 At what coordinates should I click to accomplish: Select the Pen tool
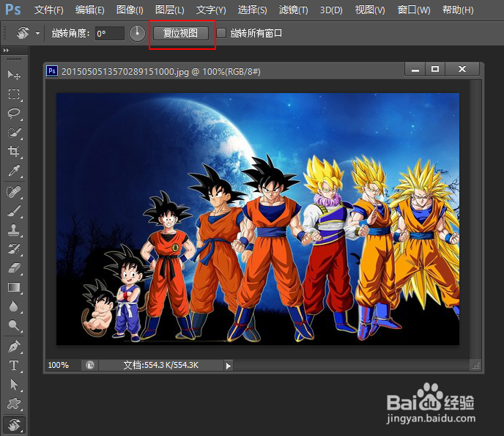pos(14,347)
